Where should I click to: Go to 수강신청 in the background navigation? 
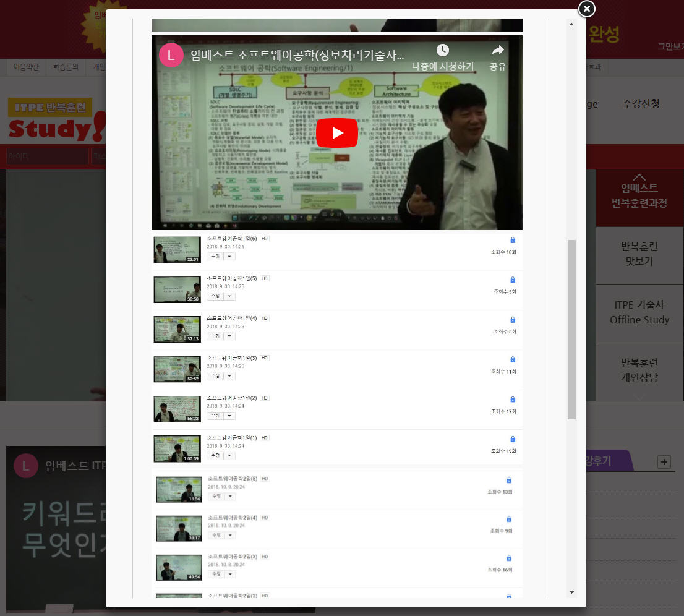tap(641, 104)
